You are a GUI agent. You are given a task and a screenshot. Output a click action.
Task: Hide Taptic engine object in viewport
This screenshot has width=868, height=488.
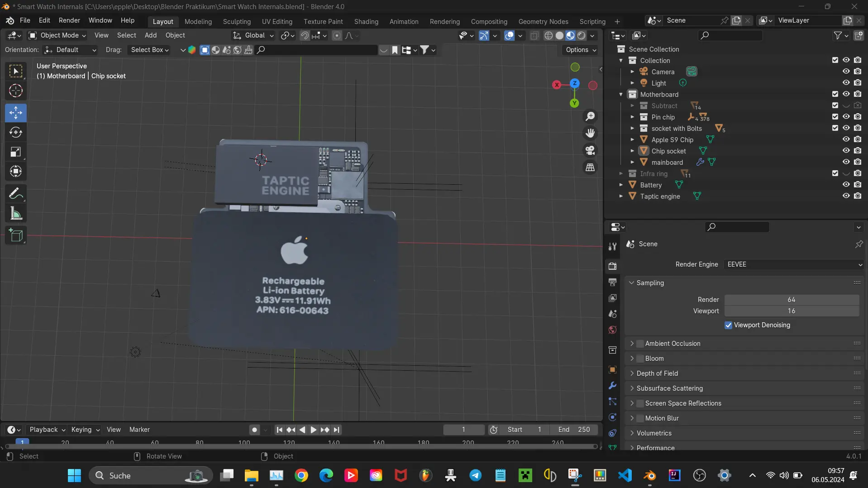[846, 196]
